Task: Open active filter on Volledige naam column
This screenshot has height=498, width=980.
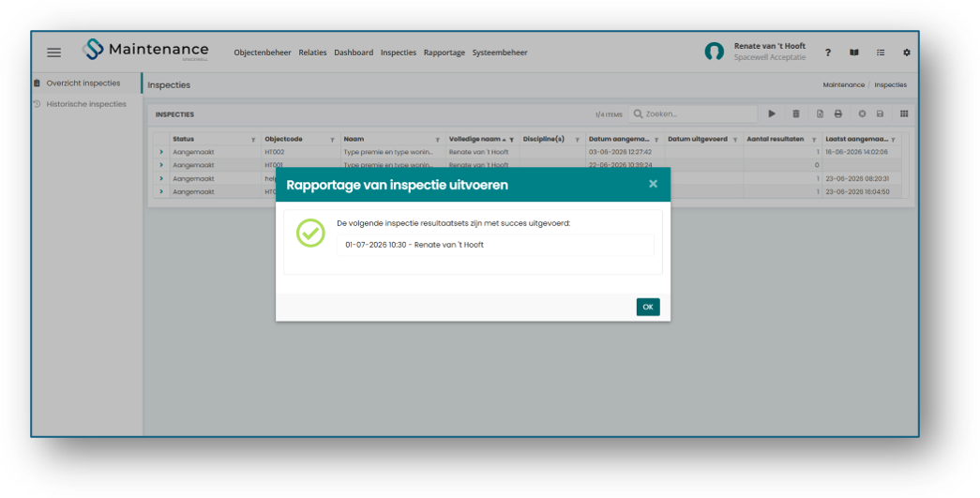Action: [x=511, y=140]
